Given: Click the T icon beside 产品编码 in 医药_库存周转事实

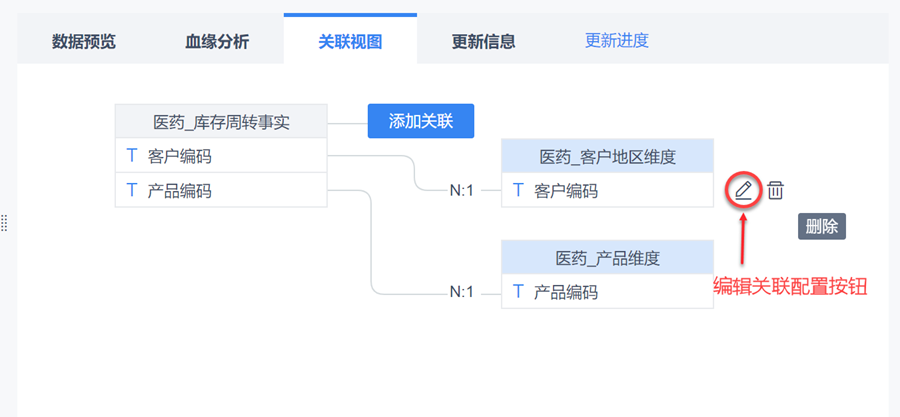Looking at the screenshot, I should [131, 190].
